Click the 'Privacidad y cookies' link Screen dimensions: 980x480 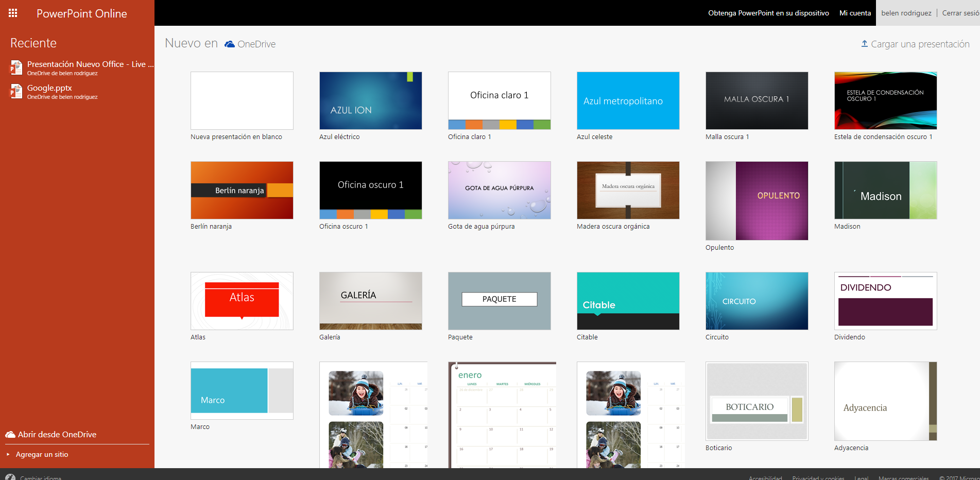818,477
